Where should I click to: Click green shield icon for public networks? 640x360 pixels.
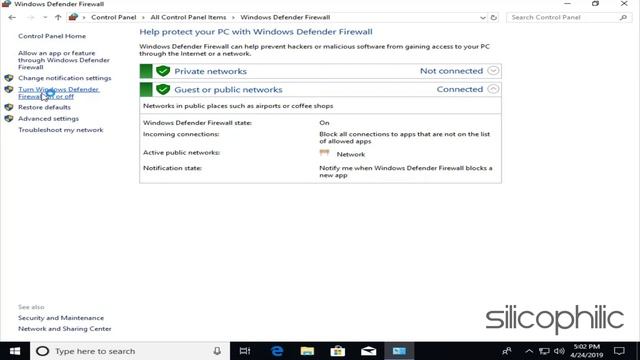click(163, 89)
